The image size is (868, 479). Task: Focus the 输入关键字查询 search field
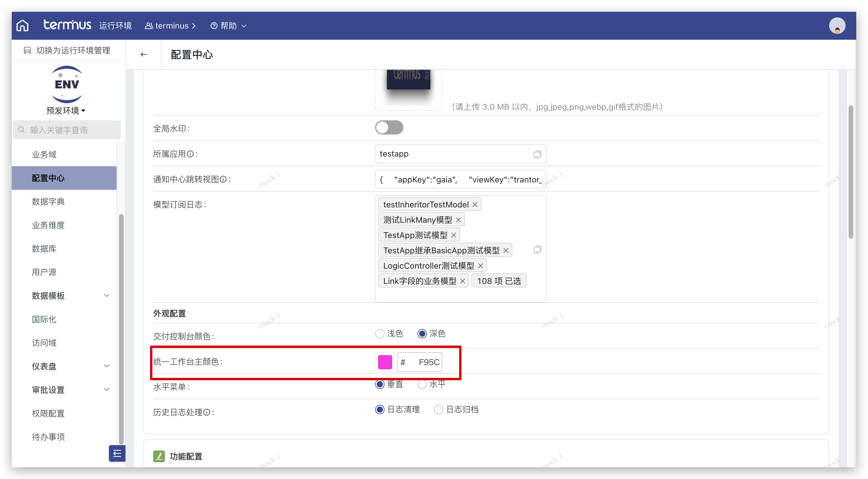pos(67,129)
